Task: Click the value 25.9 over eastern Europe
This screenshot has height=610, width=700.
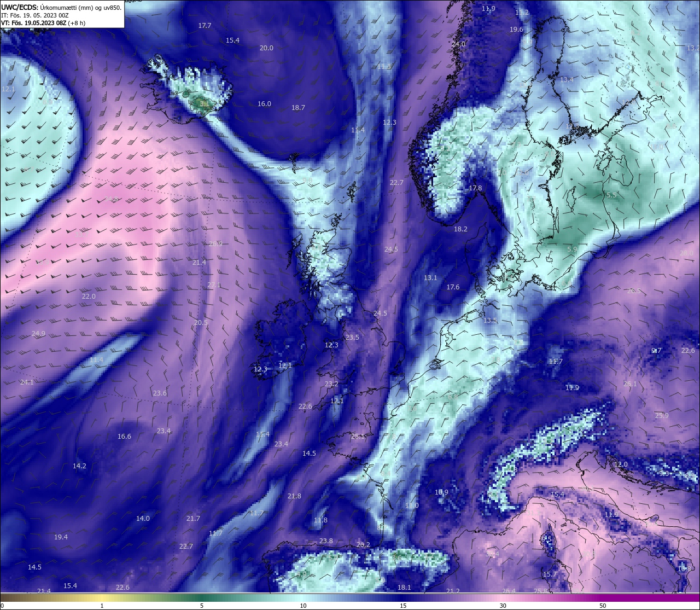Action: 662,416
